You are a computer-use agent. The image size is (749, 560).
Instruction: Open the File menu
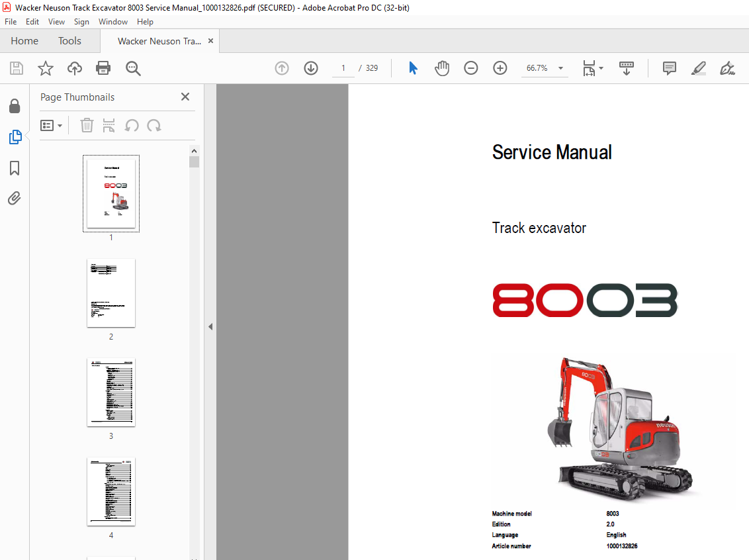[x=11, y=21]
